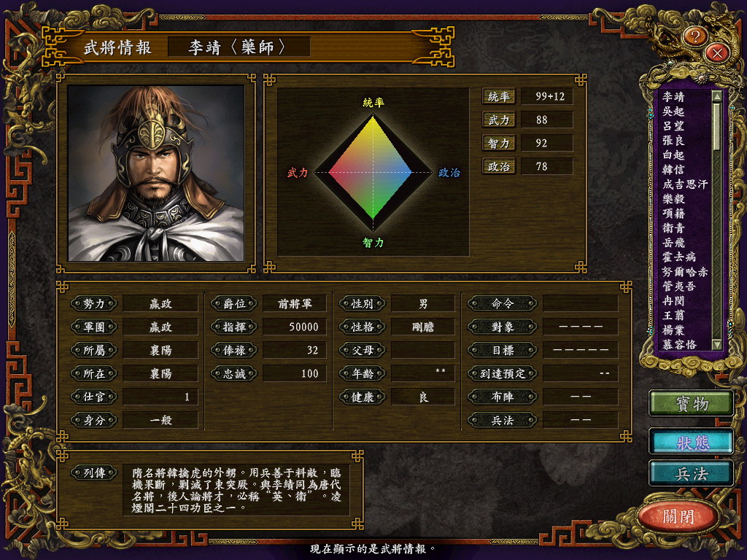Screen dimensions: 747x560
Task: Select 慕容恪 at the list bottom
Action: (679, 344)
